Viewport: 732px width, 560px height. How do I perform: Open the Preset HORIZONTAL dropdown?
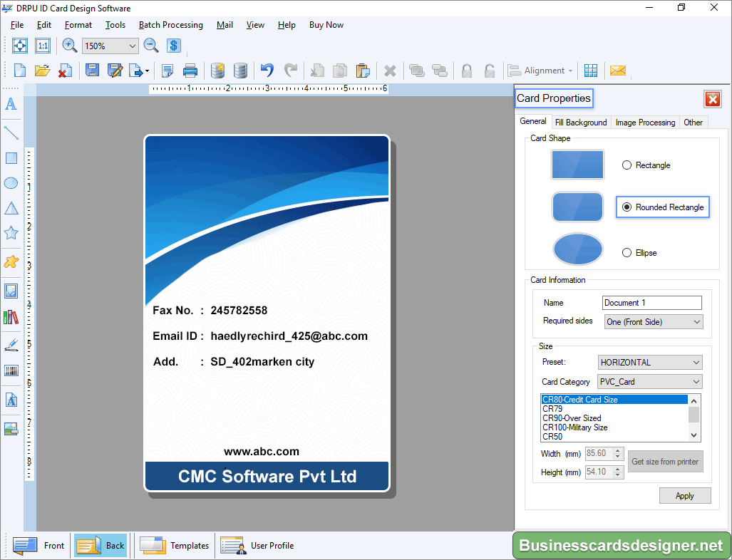[x=650, y=363]
